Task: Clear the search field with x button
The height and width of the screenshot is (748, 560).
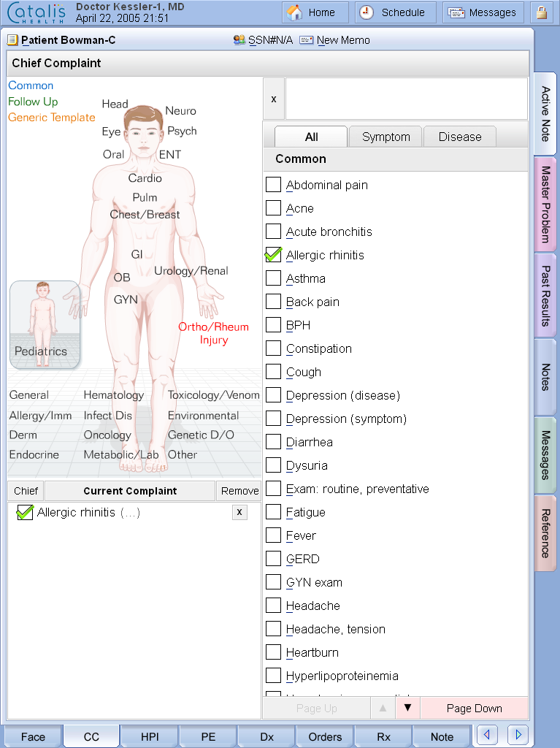Action: tap(274, 99)
